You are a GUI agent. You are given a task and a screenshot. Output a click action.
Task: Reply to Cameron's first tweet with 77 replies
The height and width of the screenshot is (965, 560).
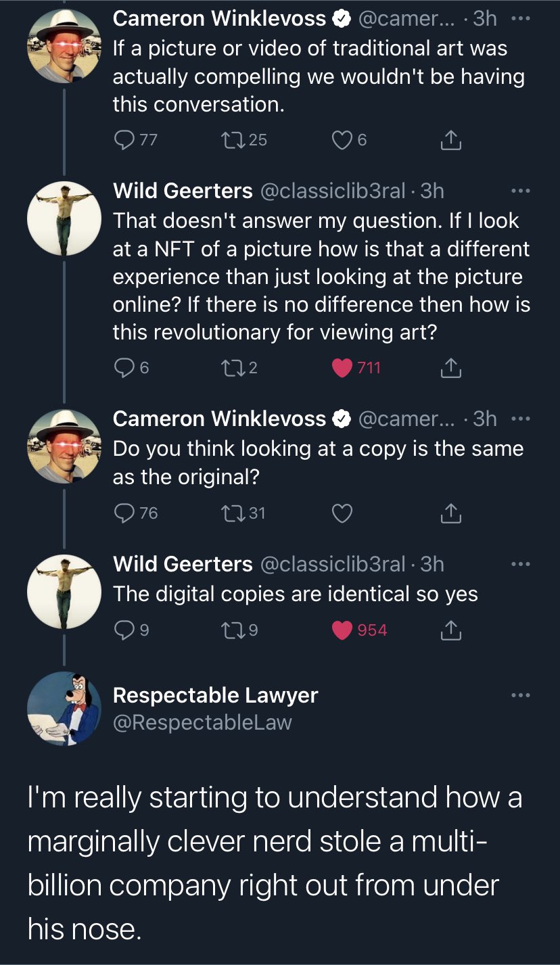124,140
